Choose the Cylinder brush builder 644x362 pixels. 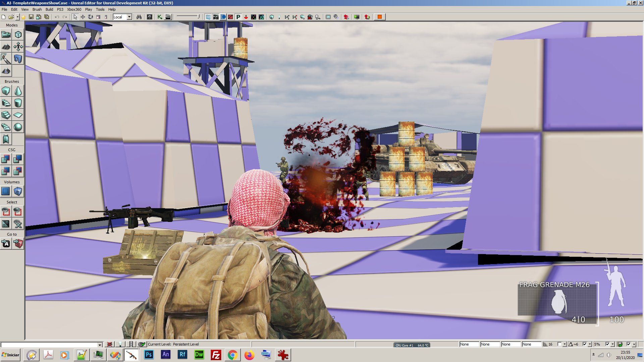[x=18, y=103]
